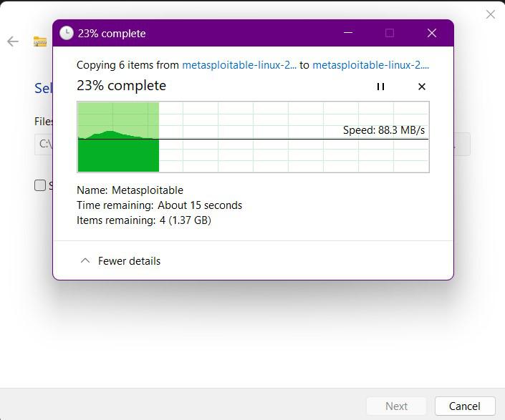Click the maximize square in the purple title bar
Screen dimensions: 505x420
pos(390,33)
